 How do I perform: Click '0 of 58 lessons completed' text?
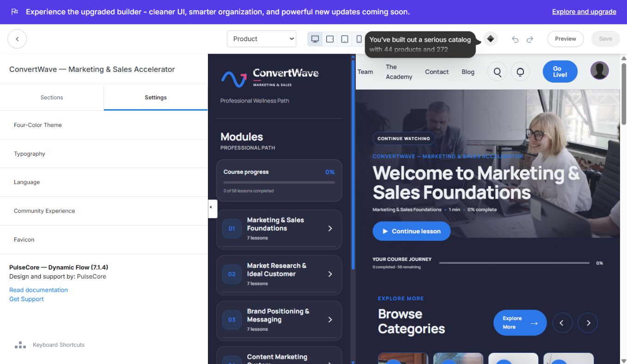pos(249,191)
